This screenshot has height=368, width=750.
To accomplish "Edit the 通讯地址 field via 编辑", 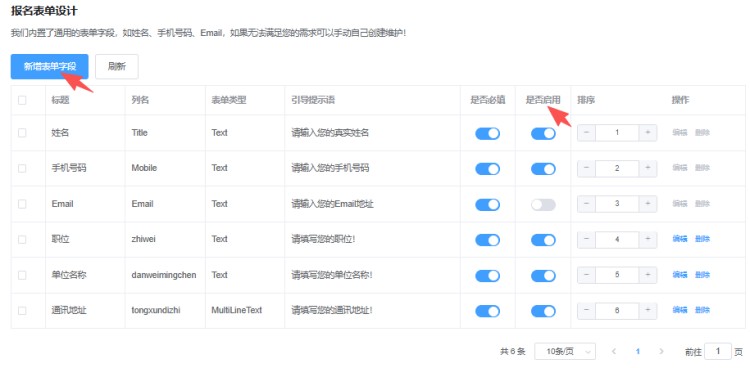I will [680, 310].
